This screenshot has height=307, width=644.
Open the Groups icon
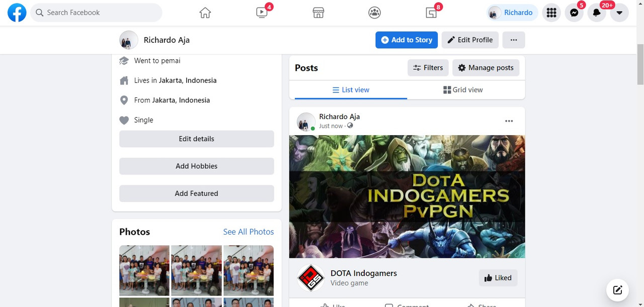click(x=374, y=13)
